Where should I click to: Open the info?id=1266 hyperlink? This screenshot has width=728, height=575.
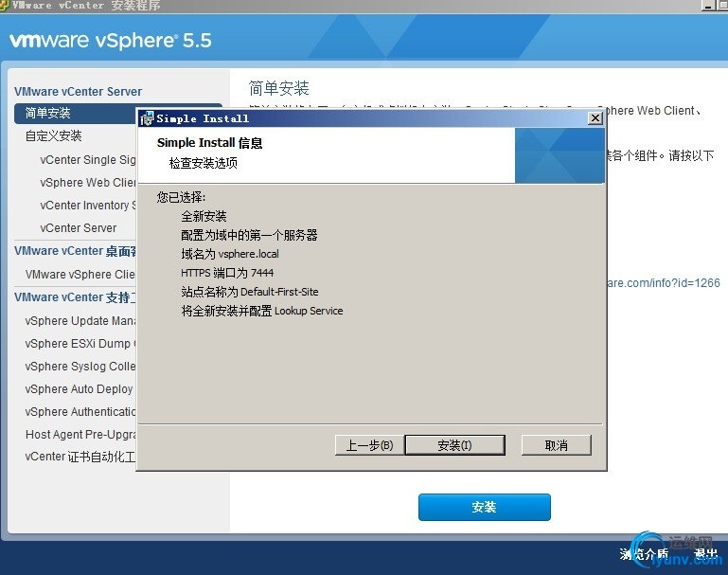(664, 283)
